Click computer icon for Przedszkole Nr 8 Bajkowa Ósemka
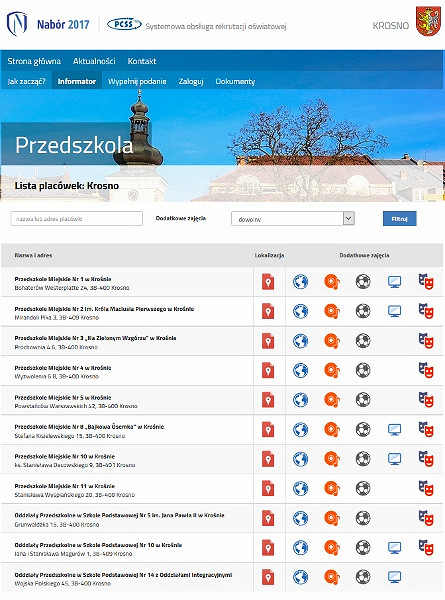445x600 pixels. pyautogui.click(x=394, y=430)
